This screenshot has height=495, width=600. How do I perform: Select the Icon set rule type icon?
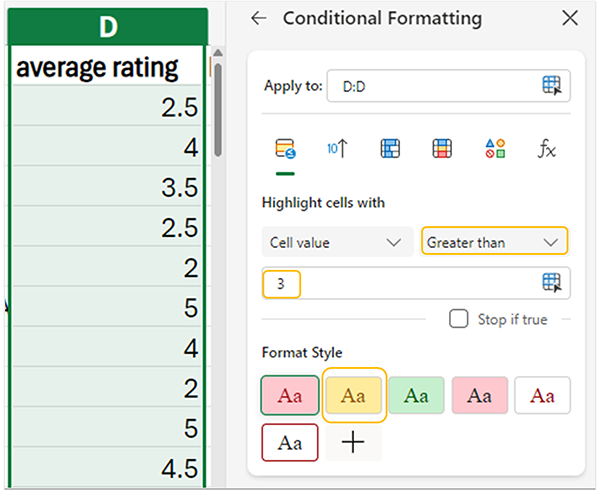point(494,149)
